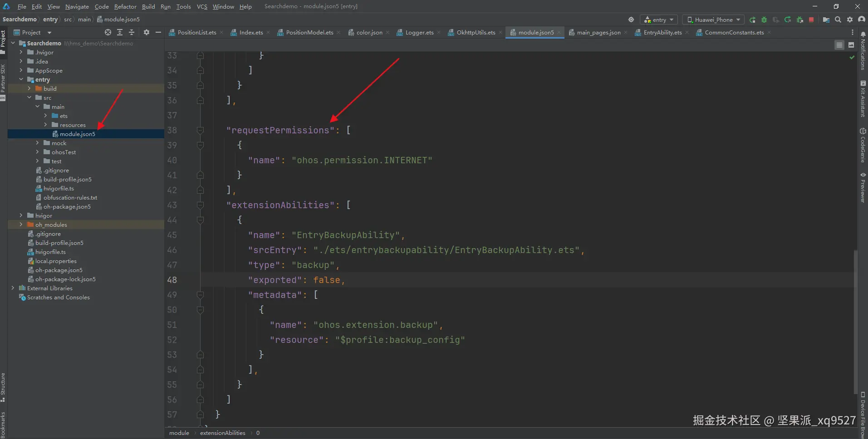Image resolution: width=868 pixels, height=439 pixels.
Task: Toggle fold marker at requestPermissions line 38
Action: pyautogui.click(x=200, y=130)
